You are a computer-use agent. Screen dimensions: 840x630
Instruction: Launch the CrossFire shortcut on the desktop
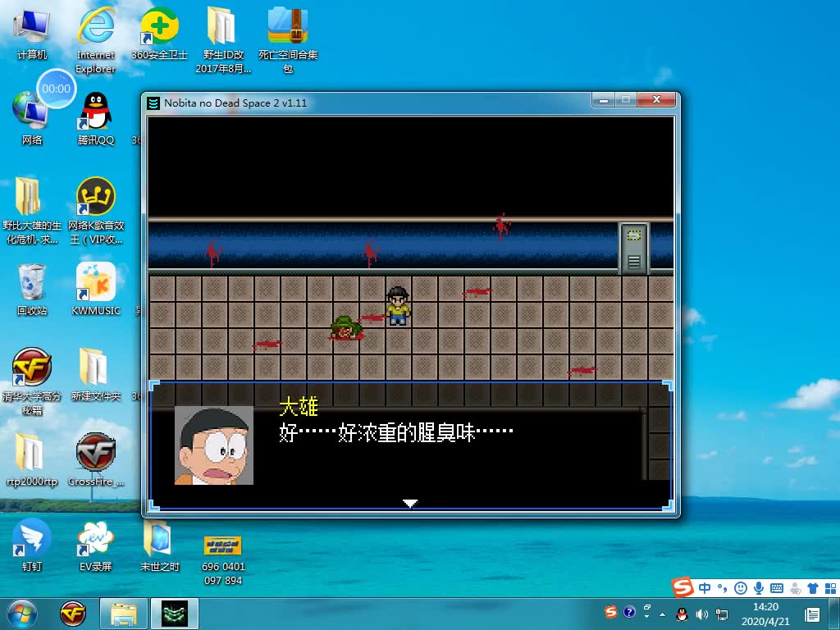point(95,459)
